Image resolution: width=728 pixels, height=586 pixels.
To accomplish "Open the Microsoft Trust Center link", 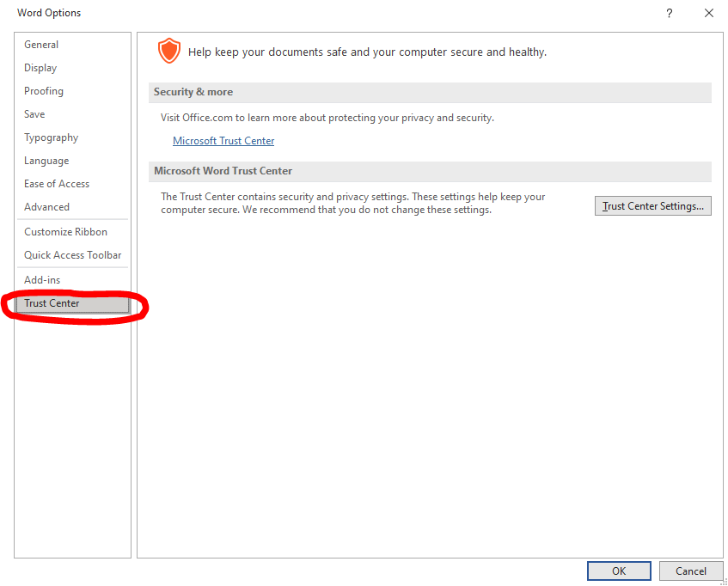I will pos(223,140).
